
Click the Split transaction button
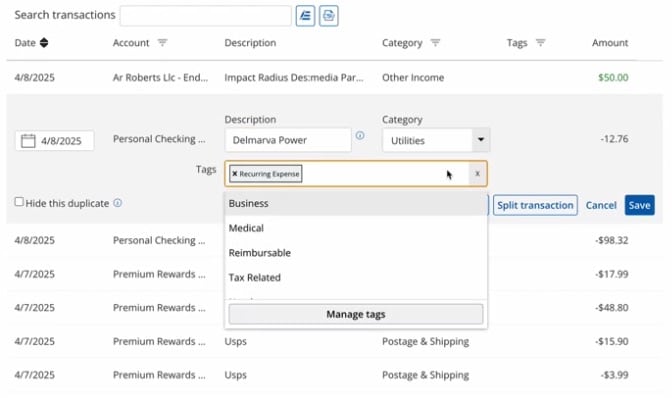pyautogui.click(x=535, y=205)
